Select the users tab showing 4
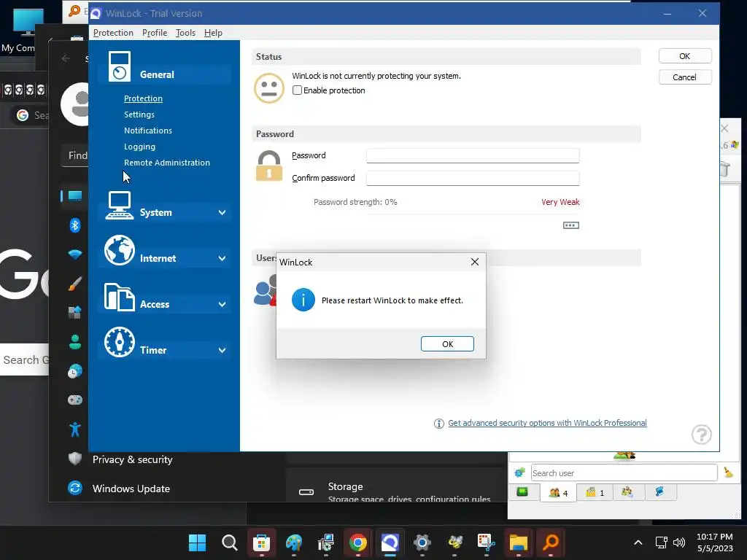 (x=558, y=492)
